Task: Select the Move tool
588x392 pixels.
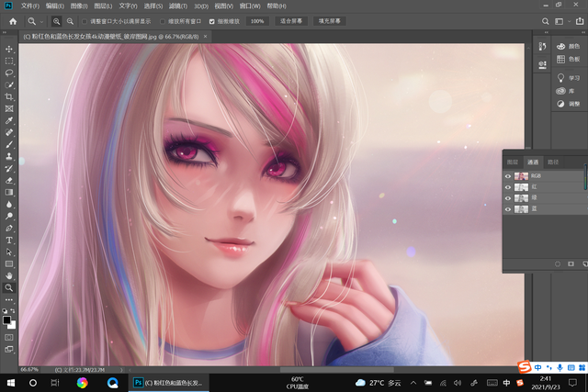Action: (9, 49)
